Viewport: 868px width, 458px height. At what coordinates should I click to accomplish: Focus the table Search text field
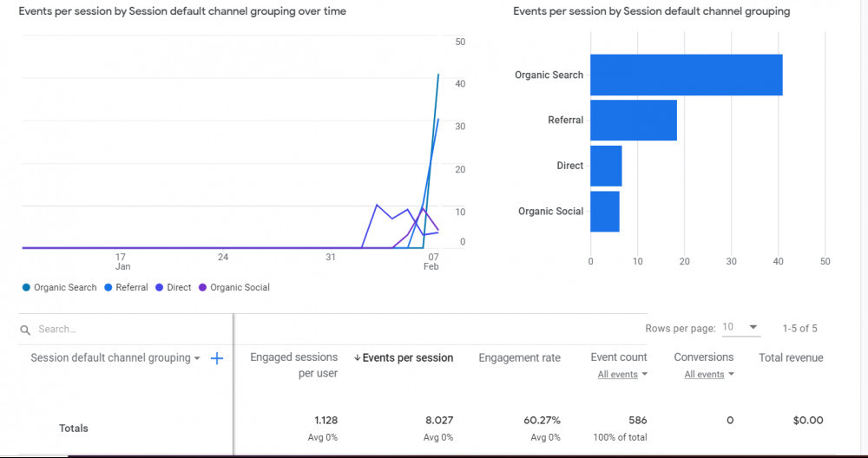(122, 330)
